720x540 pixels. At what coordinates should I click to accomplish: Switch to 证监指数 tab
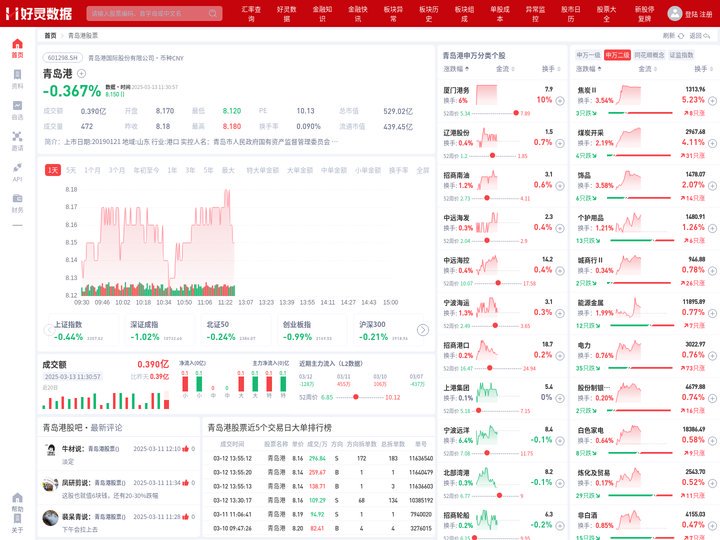(681, 55)
